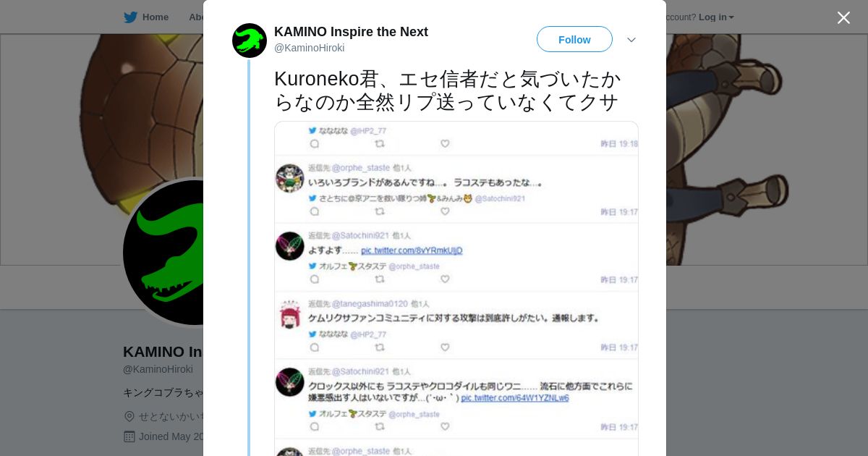Click the @KaminoHiroki handle under the profile name

158,369
